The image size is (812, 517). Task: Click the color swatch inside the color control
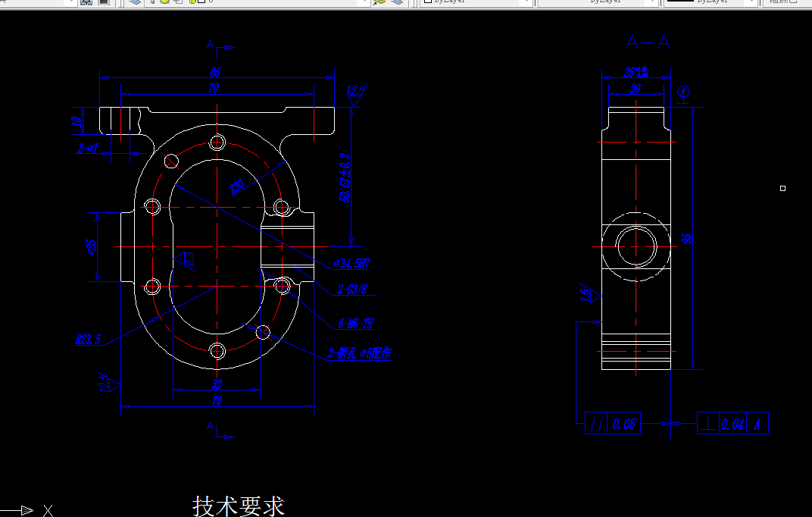point(428,3)
